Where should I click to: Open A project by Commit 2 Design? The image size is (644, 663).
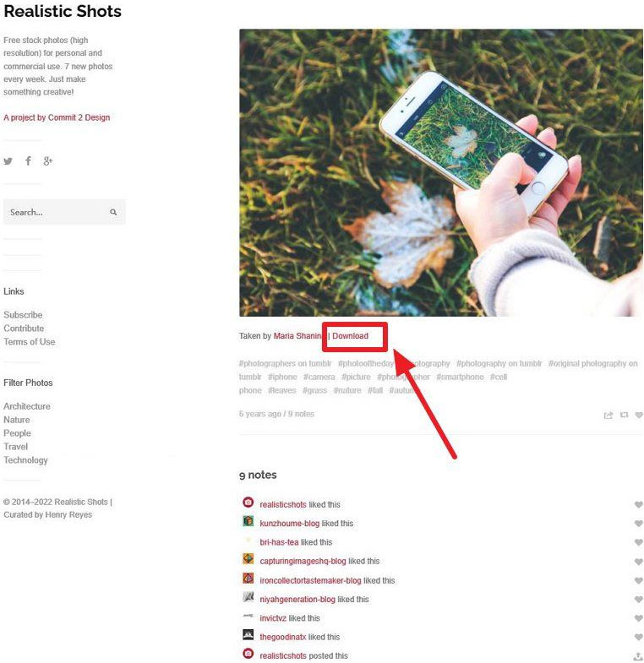click(57, 117)
